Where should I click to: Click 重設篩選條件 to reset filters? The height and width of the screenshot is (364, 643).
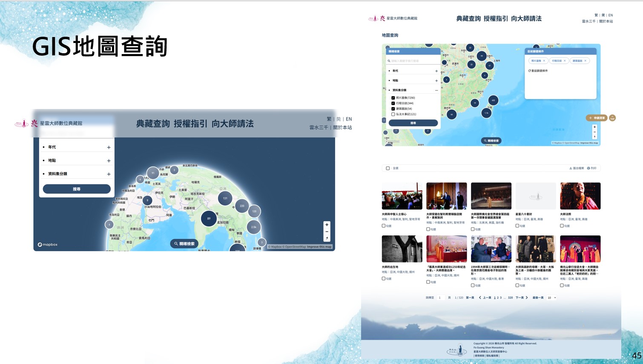pos(538,71)
